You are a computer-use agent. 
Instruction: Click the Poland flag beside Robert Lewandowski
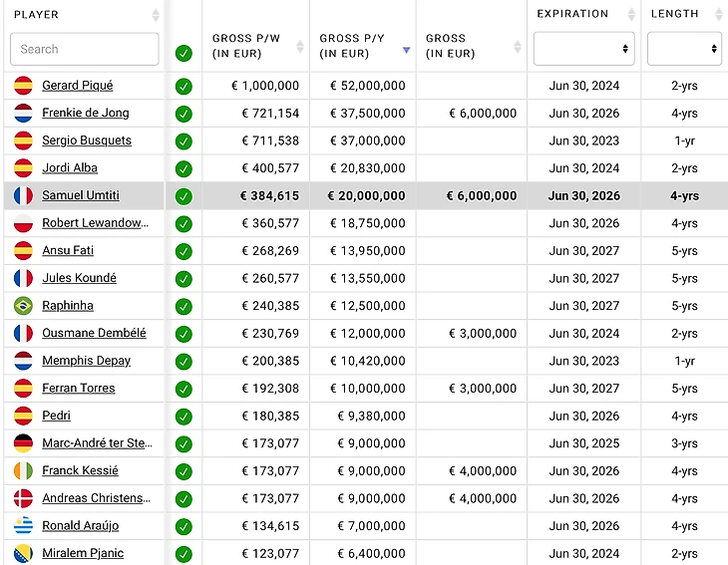tap(23, 223)
